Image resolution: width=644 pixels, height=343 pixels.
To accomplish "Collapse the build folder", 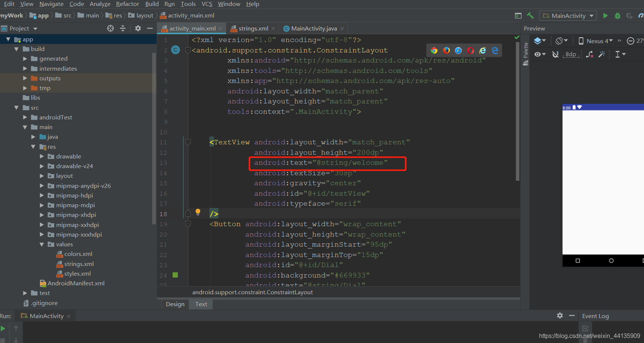I will point(16,49).
